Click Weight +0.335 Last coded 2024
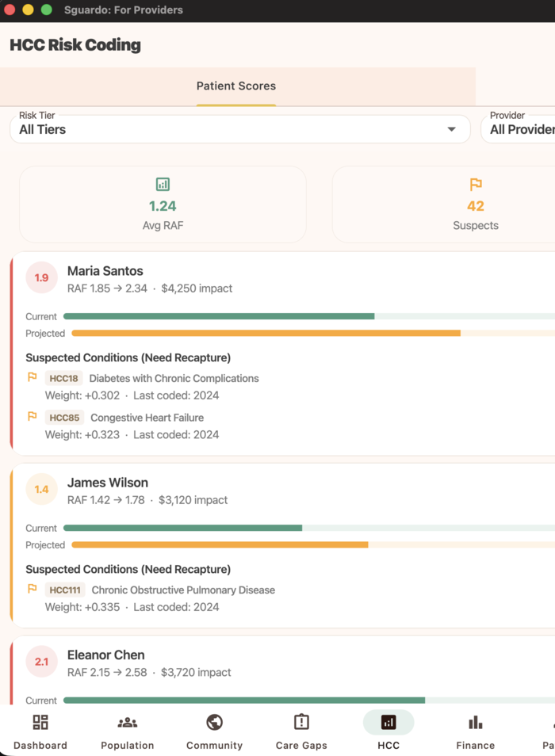Screen dimensions: 555x756 tap(132, 607)
